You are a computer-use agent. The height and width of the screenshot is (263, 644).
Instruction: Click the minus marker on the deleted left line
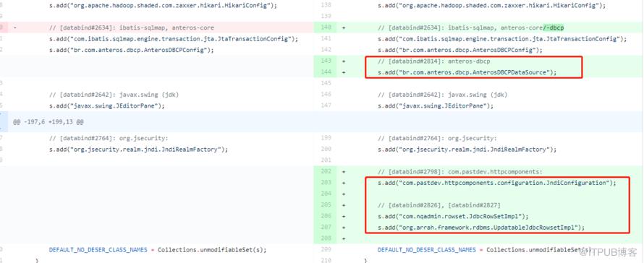click(15, 28)
